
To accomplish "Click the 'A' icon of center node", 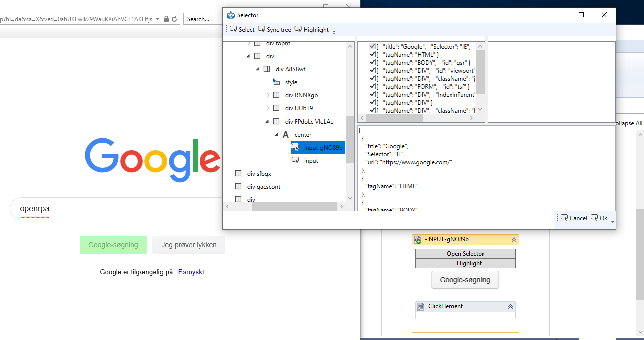I will tap(286, 135).
